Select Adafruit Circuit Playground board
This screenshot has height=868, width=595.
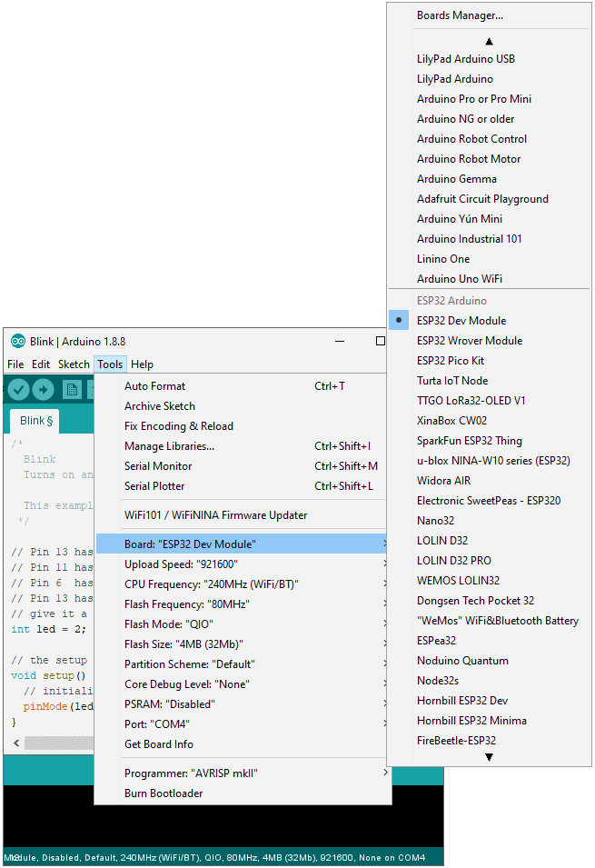pos(490,199)
